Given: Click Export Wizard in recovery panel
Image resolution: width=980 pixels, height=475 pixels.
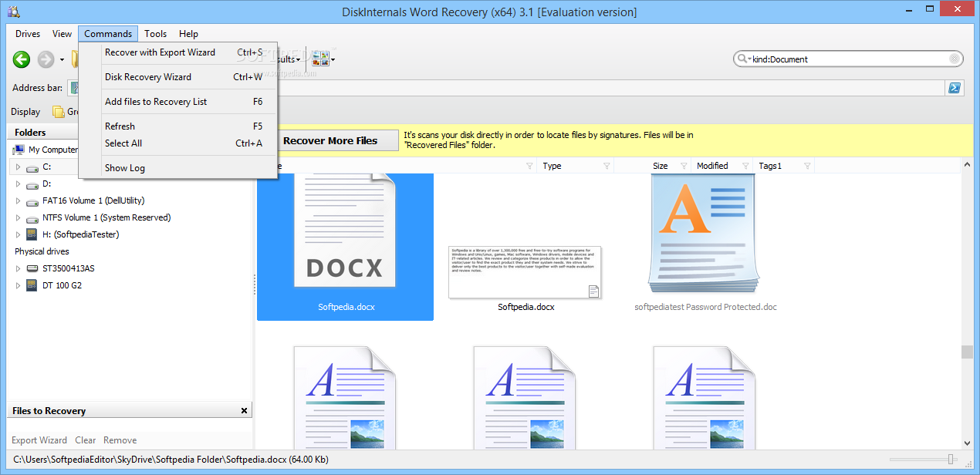Looking at the screenshot, I should (x=39, y=440).
